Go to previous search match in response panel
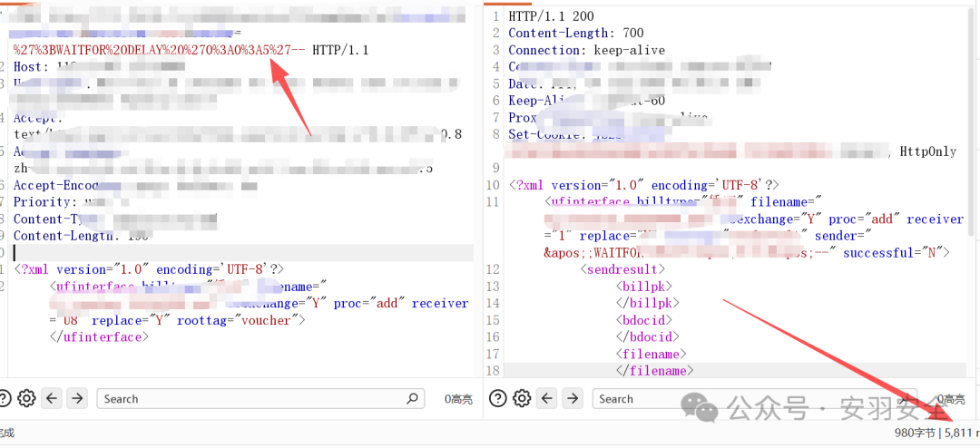The height and width of the screenshot is (448, 980). tap(547, 398)
